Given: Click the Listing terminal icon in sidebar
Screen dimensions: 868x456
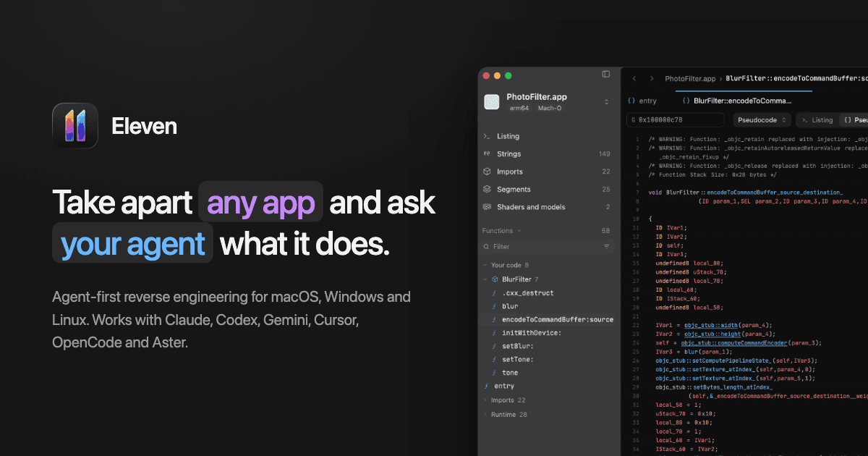Looking at the screenshot, I should (x=488, y=136).
